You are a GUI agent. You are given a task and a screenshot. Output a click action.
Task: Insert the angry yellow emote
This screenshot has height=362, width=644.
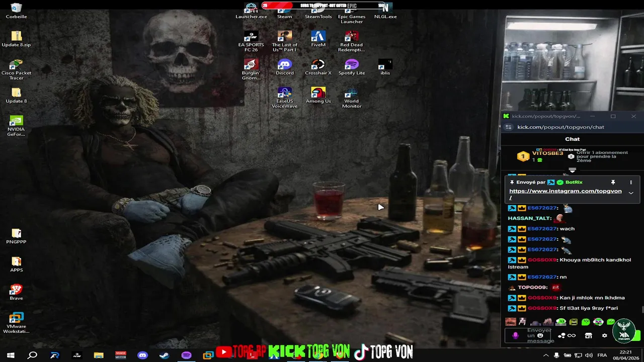pyautogui.click(x=573, y=322)
